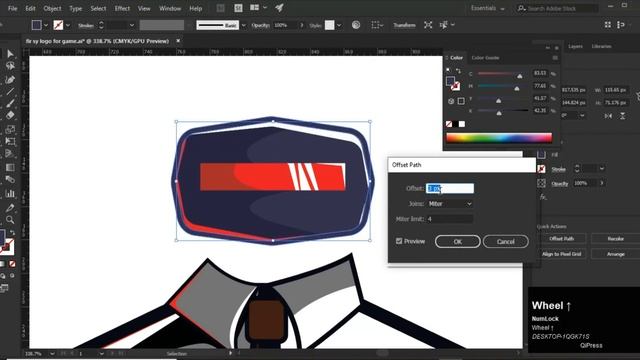
Task: Click the swap fill and stroke arrow
Action: coord(12,232)
